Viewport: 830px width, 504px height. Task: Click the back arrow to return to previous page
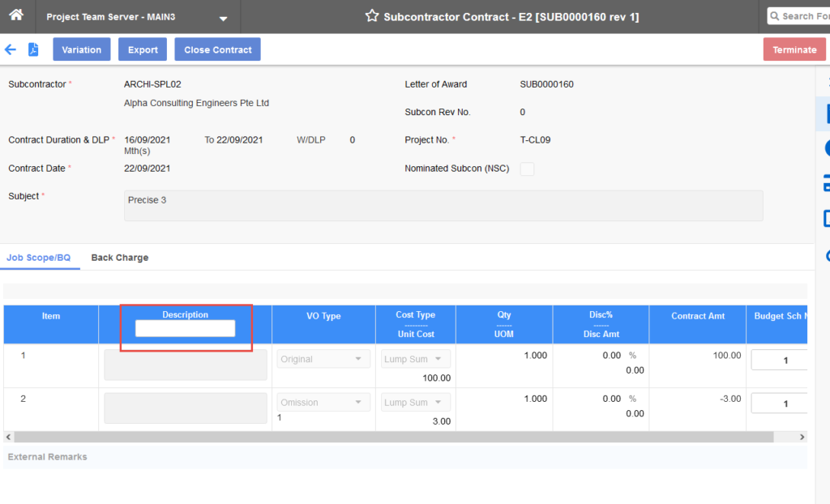[10, 49]
